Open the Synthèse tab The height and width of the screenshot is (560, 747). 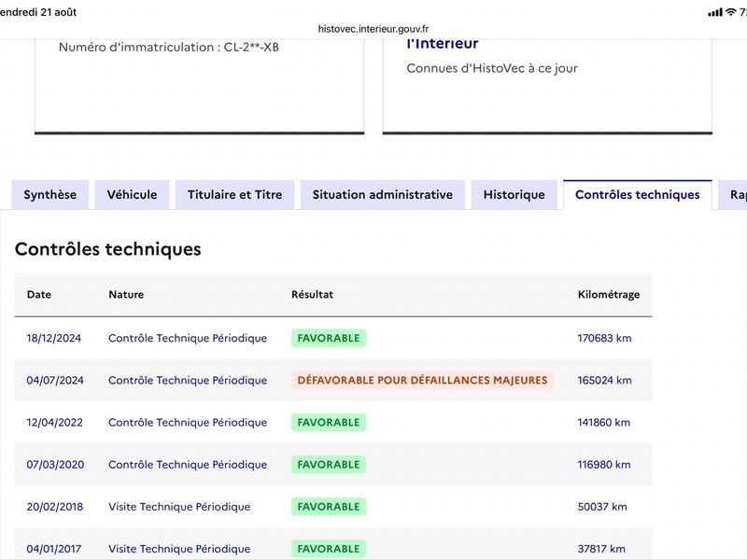coord(50,195)
